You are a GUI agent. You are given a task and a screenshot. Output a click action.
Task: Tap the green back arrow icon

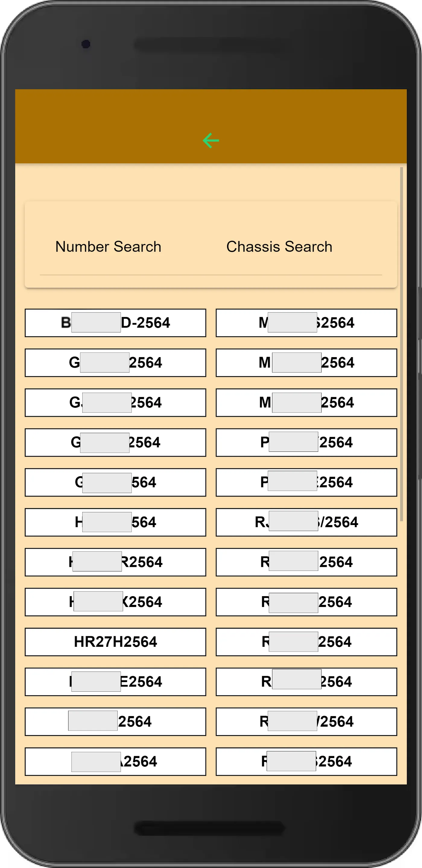point(211,140)
